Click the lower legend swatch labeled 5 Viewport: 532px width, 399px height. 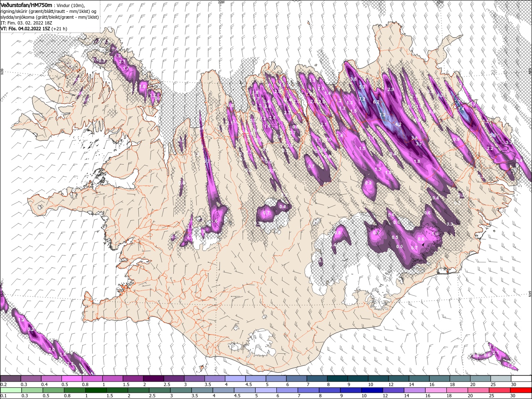point(266,390)
